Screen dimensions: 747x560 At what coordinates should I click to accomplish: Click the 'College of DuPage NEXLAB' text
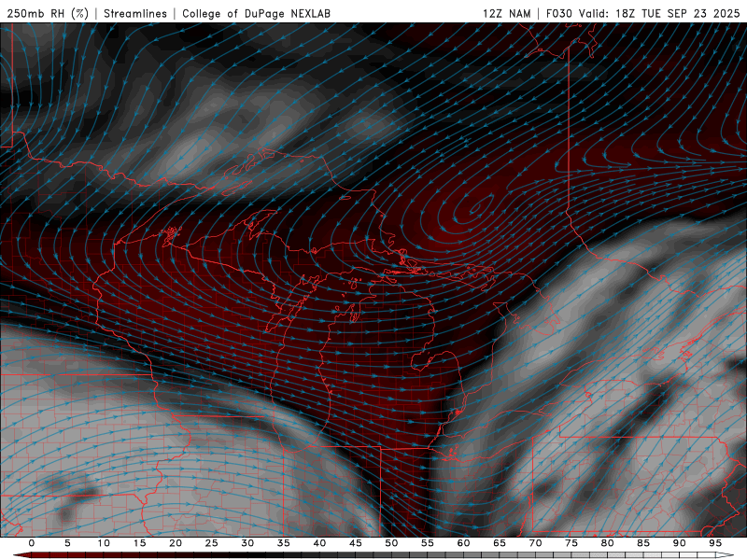[256, 13]
